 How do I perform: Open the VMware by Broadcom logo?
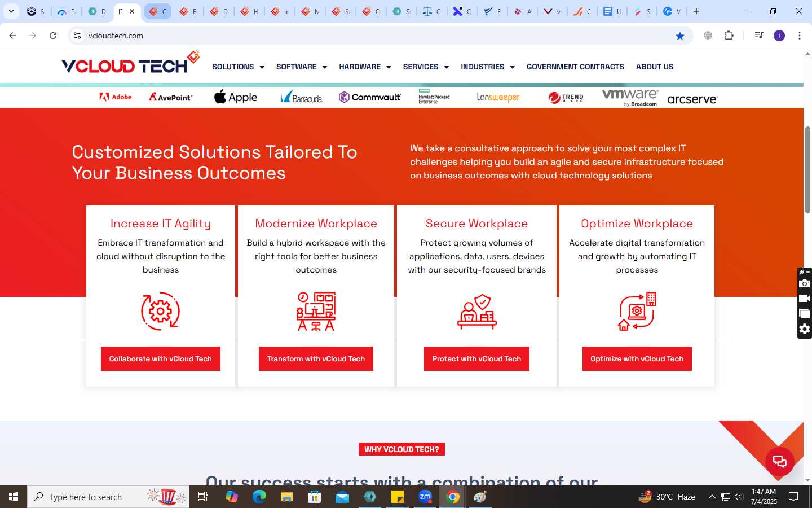point(630,97)
